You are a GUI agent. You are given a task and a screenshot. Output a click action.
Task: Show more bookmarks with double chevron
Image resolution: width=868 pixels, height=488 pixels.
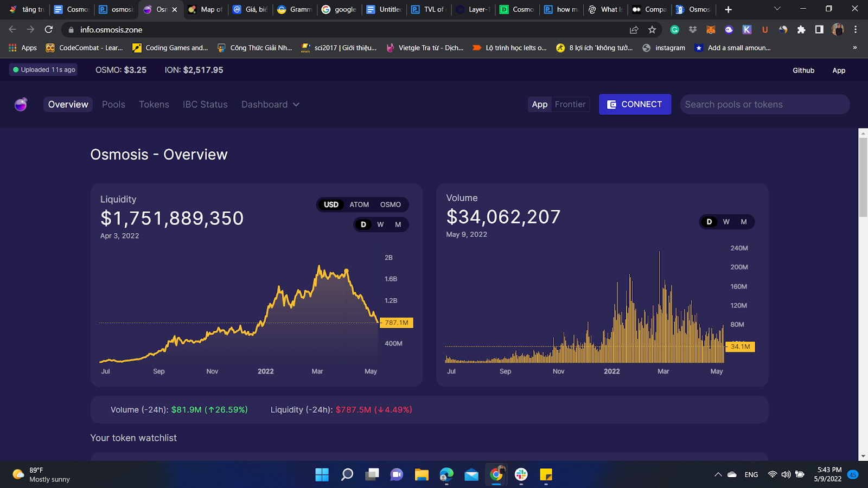pyautogui.click(x=855, y=48)
